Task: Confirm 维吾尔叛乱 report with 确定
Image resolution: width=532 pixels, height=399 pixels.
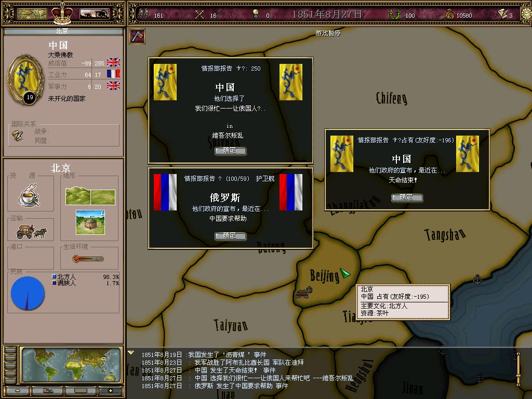Action: click(230, 151)
